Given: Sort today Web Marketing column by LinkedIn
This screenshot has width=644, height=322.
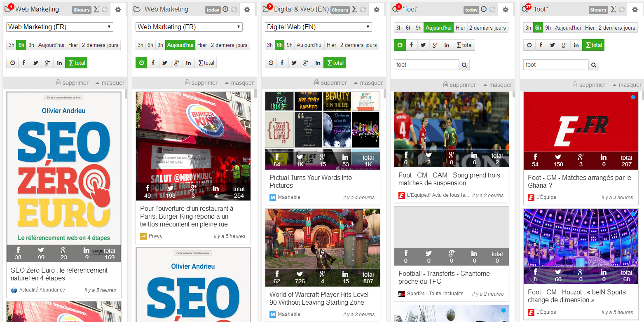Looking at the screenshot, I should point(189,63).
